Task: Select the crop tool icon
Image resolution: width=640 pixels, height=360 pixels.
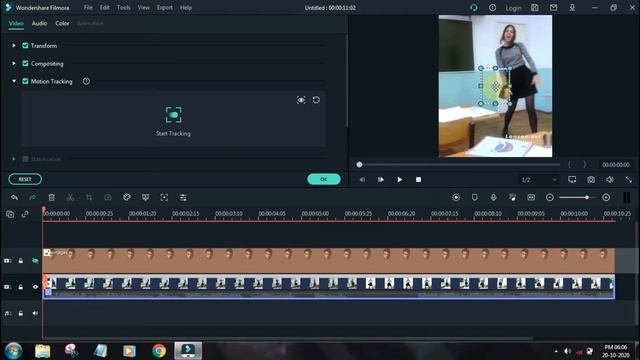Action: pyautogui.click(x=89, y=198)
